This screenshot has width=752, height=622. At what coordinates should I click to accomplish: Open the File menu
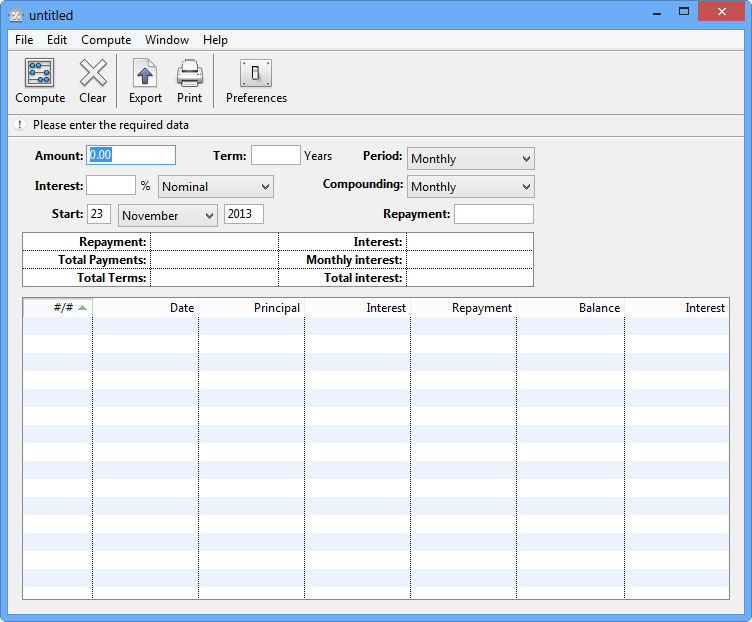[24, 40]
